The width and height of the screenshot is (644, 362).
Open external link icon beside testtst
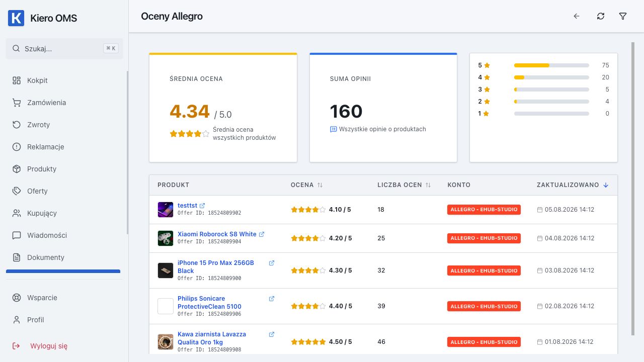pyautogui.click(x=202, y=206)
